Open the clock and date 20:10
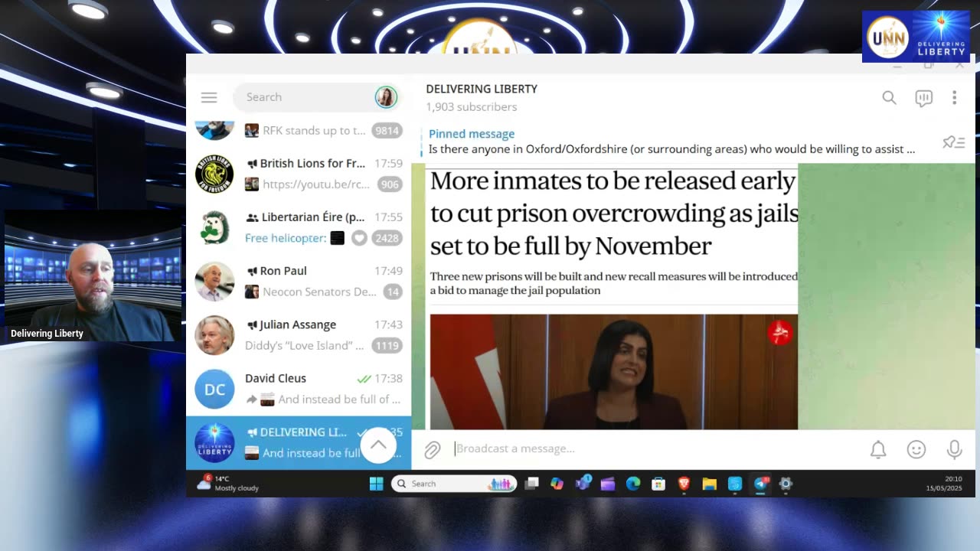This screenshot has height=551, width=980. [x=943, y=484]
